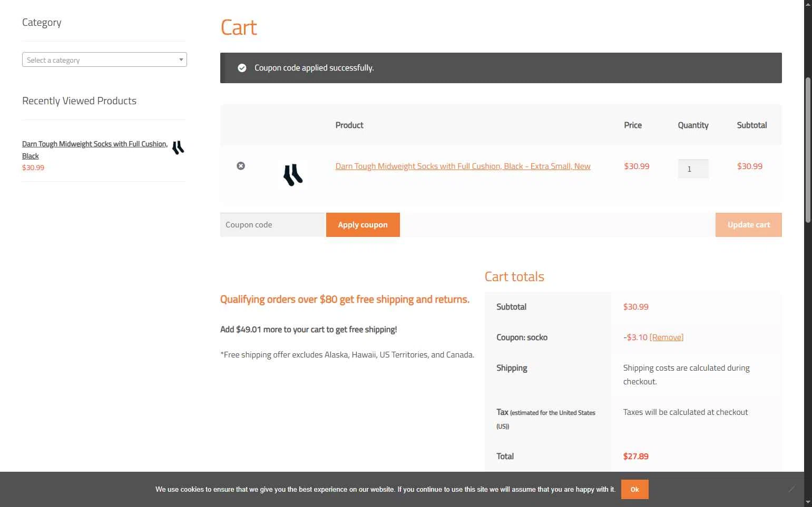Set the quantity field for socks
Screen dimensions: 812x507
point(693,169)
